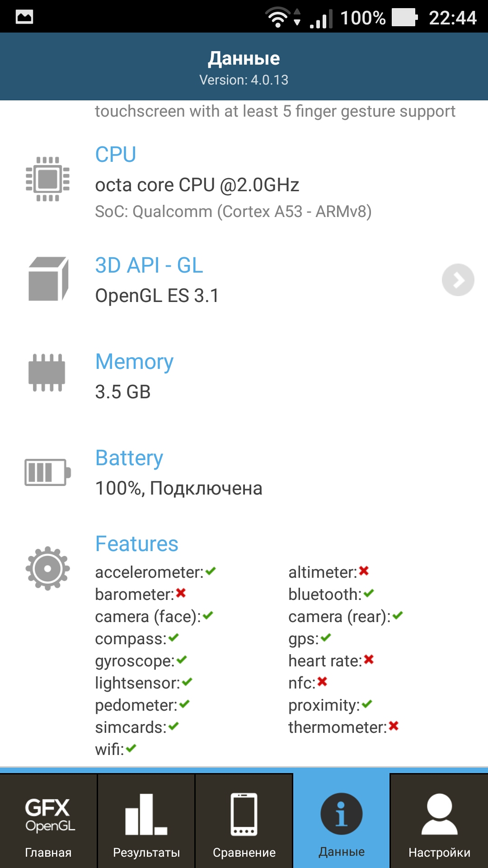
Task: Open the Результаты bar chart tab
Action: coord(146,821)
